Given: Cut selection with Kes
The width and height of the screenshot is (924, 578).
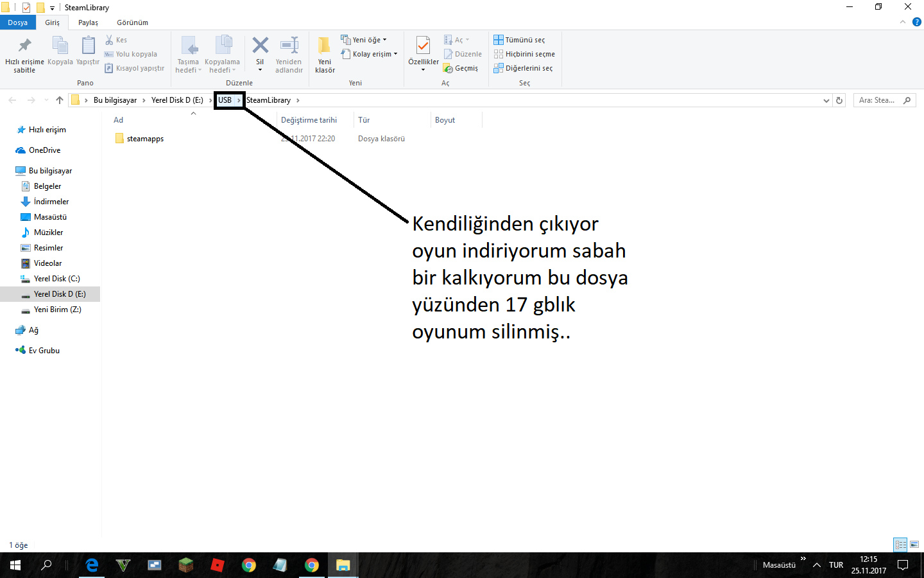Looking at the screenshot, I should click(116, 40).
